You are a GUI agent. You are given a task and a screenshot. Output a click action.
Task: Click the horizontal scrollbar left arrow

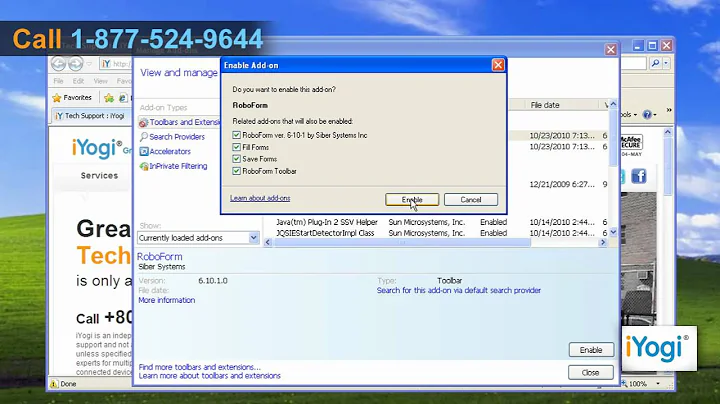pyautogui.click(x=268, y=242)
